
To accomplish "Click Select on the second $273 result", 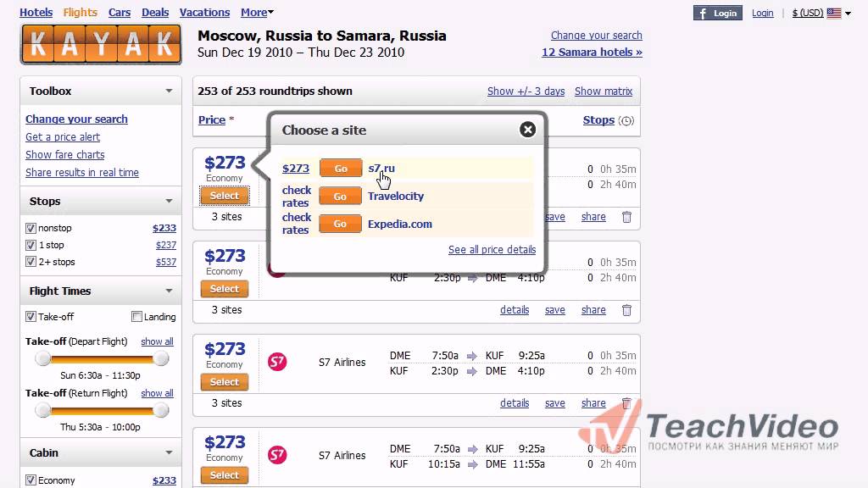I will pos(224,289).
